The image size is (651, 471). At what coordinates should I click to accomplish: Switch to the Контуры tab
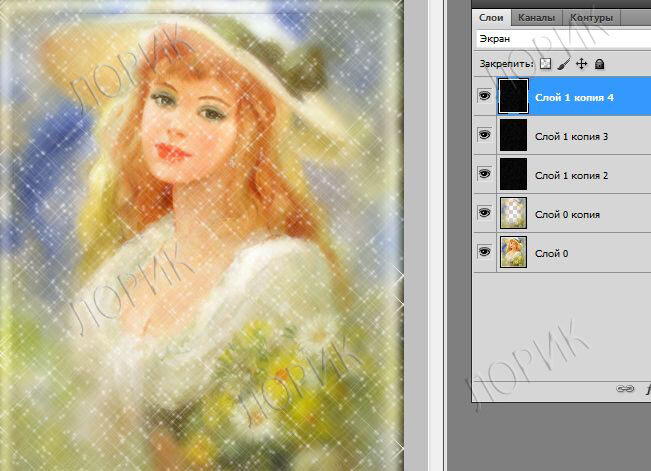[591, 18]
